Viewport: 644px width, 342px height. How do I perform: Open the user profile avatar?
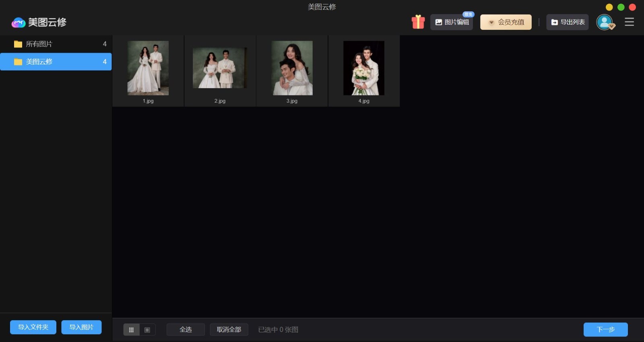pyautogui.click(x=605, y=22)
